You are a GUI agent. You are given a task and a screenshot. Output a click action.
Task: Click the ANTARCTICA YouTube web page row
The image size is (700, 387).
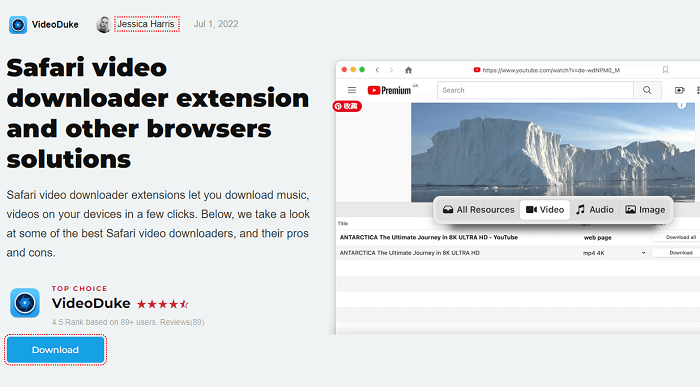click(x=518, y=237)
